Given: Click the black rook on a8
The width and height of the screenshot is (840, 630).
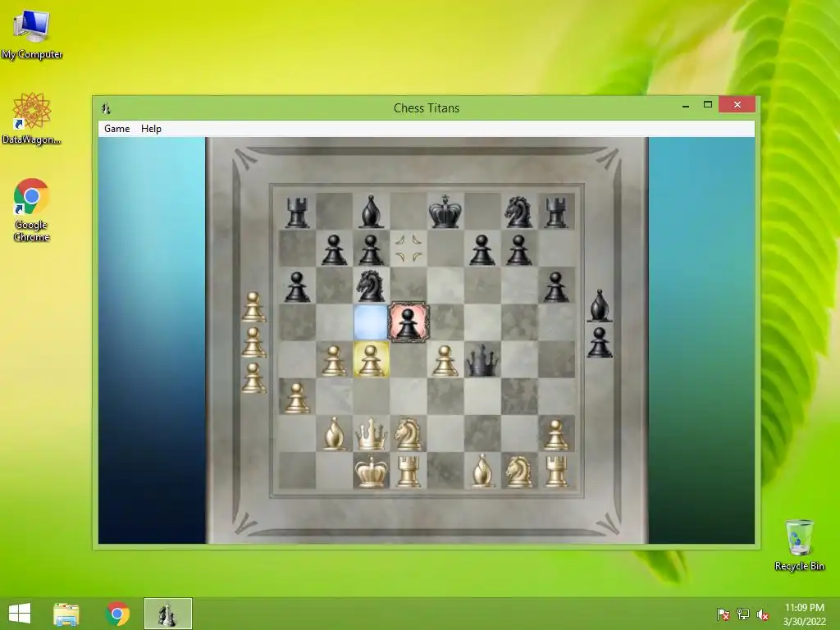Looking at the screenshot, I should click(x=297, y=212).
